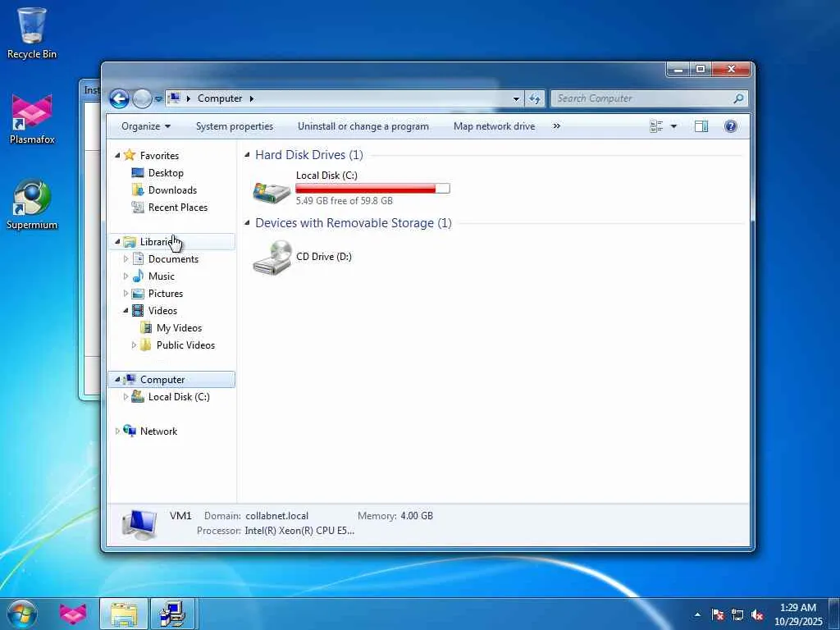840x630 pixels.
Task: Collapse Devices with Removable Storage group
Action: [x=247, y=223]
